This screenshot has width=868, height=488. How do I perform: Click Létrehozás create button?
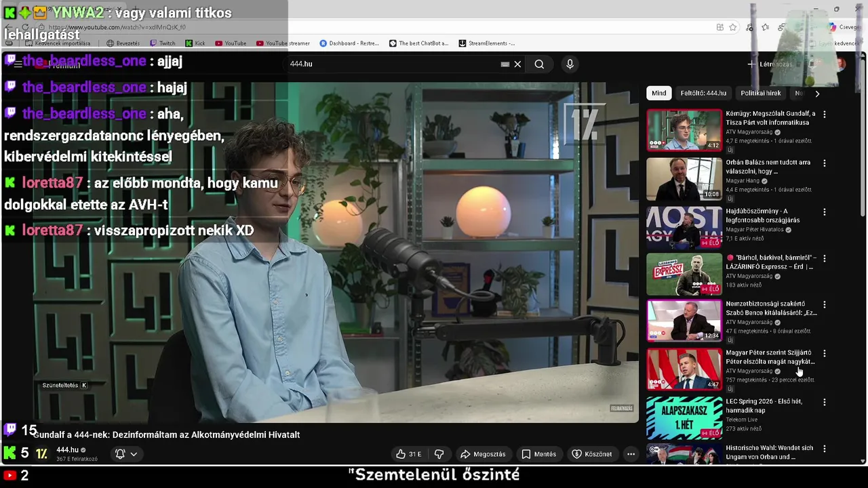click(x=770, y=64)
